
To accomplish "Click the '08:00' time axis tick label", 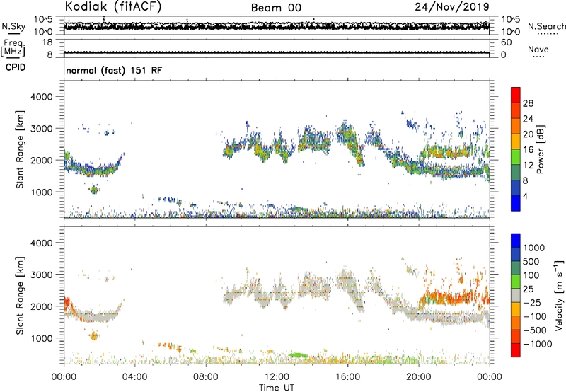I will [x=205, y=377].
